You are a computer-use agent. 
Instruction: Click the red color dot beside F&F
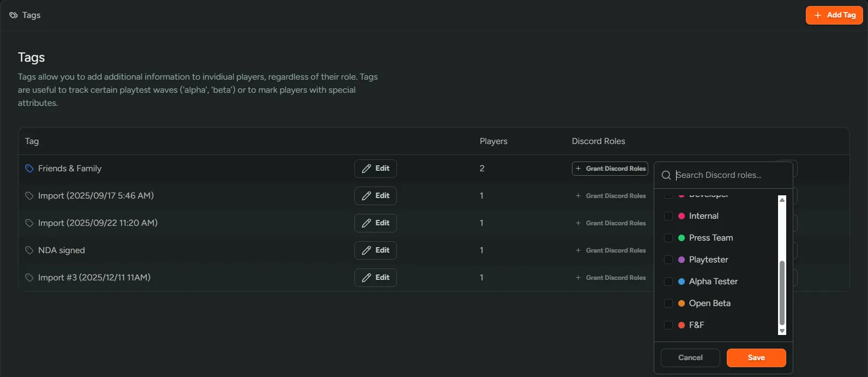(x=682, y=325)
